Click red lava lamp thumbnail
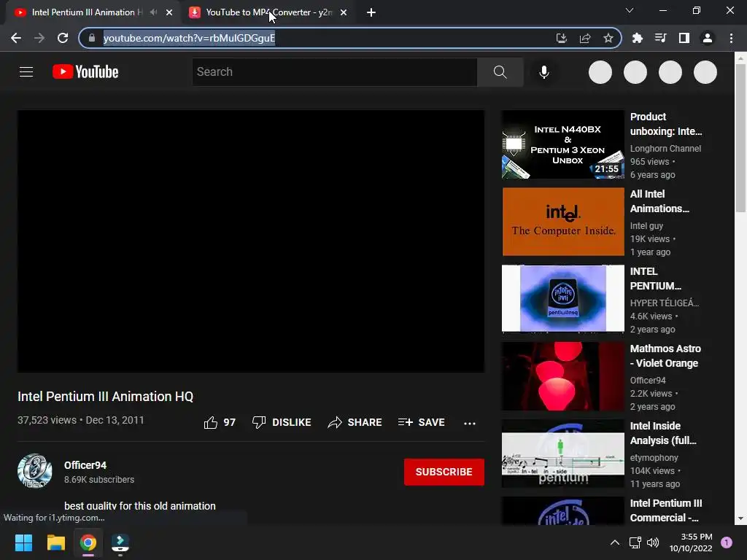This screenshot has width=747, height=560. (563, 376)
